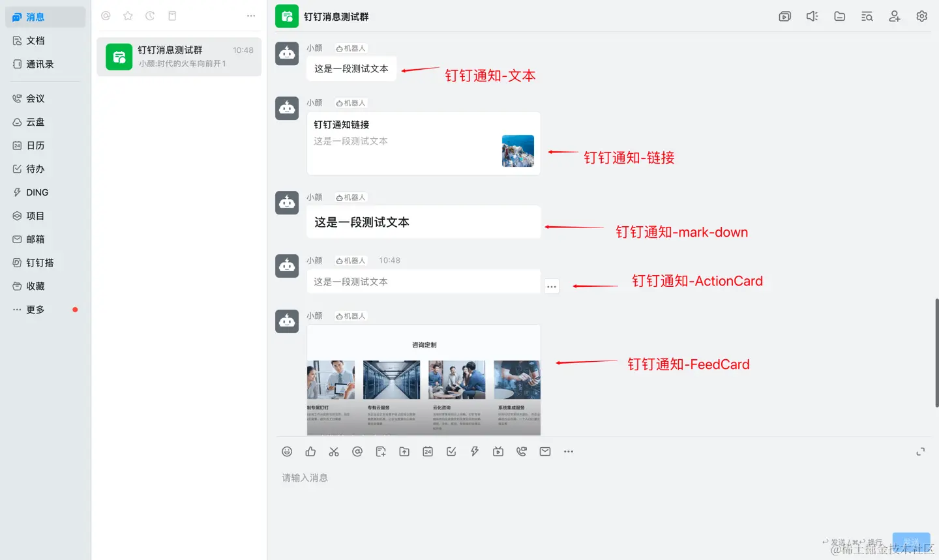Click the clock filter icon in conversation list
Image resolution: width=939 pixels, height=560 pixels.
click(150, 16)
